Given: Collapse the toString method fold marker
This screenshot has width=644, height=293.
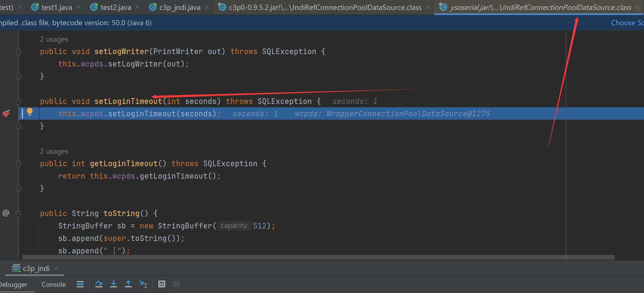Looking at the screenshot, I should [18, 214].
